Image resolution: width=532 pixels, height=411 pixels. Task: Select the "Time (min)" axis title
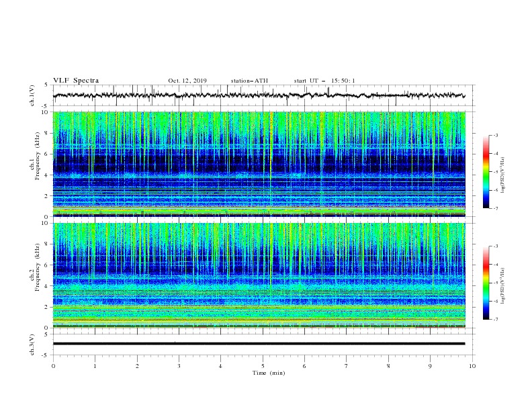269,373
